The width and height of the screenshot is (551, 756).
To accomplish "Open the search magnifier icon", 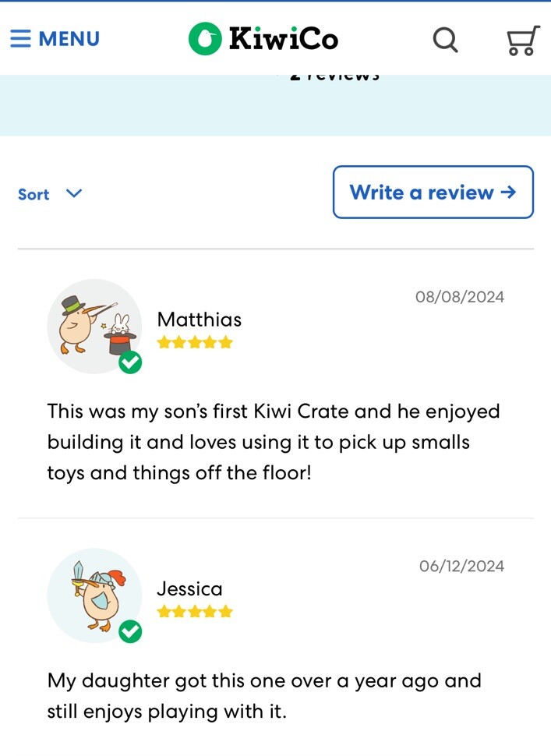I will [x=446, y=40].
